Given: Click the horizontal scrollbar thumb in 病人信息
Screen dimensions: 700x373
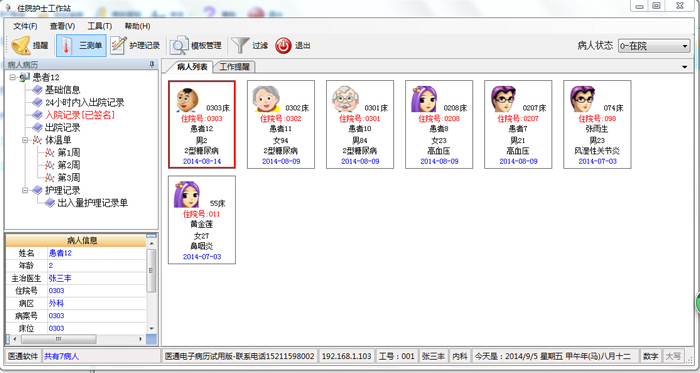Looking at the screenshot, I should (58, 340).
